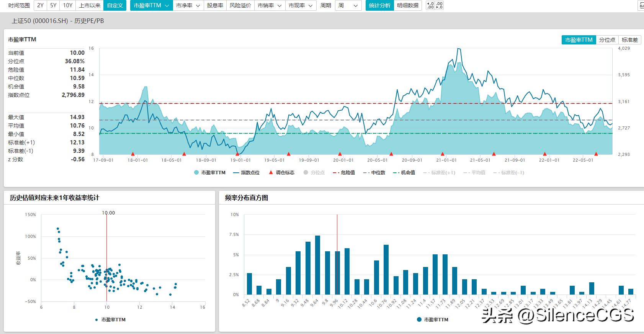Toggle the 调仓标志 legend marker

[x=281, y=173]
